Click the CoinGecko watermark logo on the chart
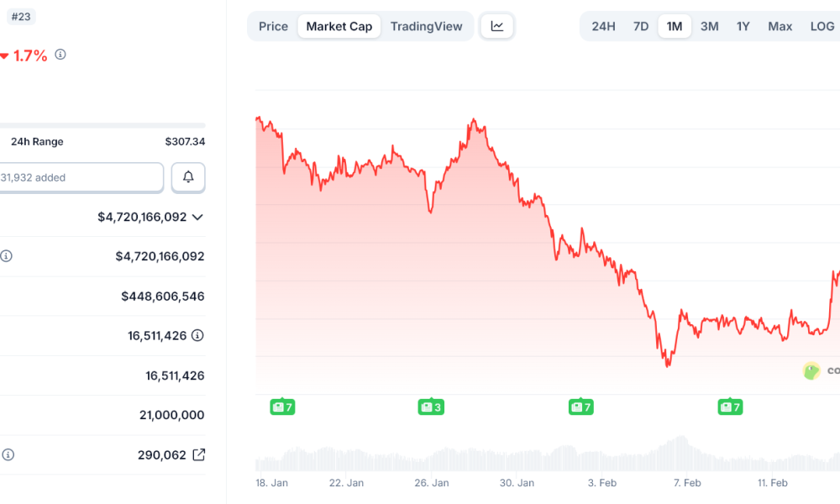 [811, 371]
